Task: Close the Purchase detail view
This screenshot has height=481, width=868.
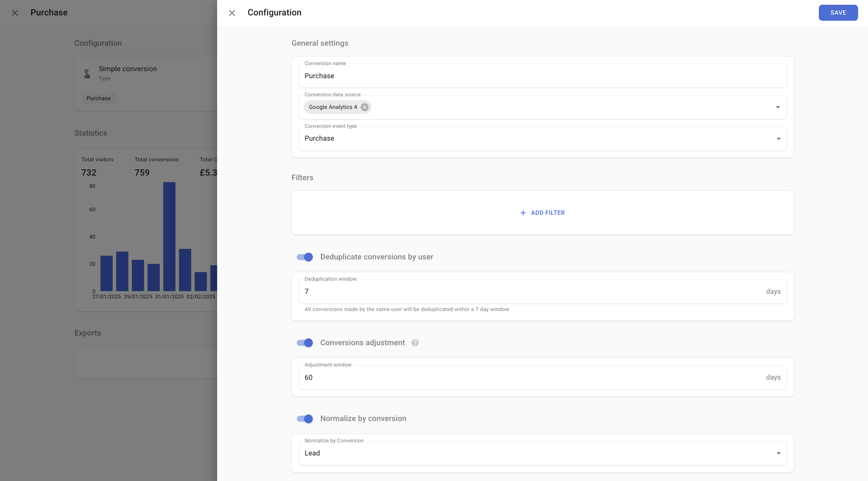Action: (15, 13)
